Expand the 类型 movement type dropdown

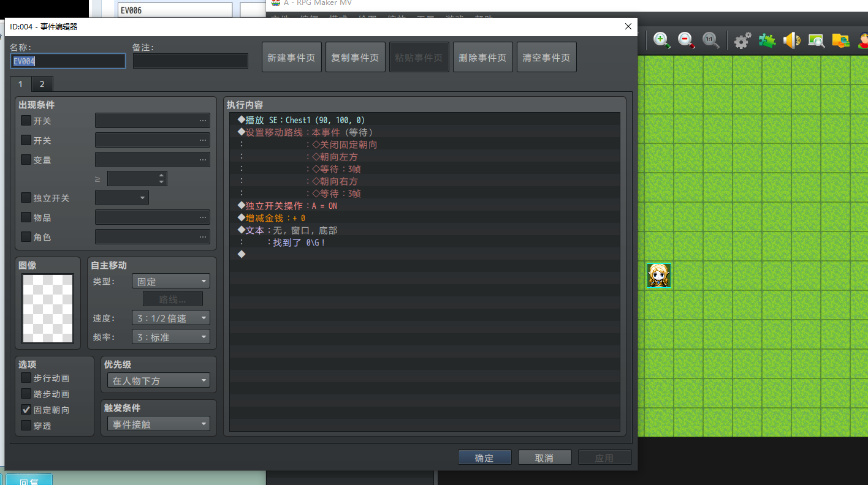click(171, 282)
